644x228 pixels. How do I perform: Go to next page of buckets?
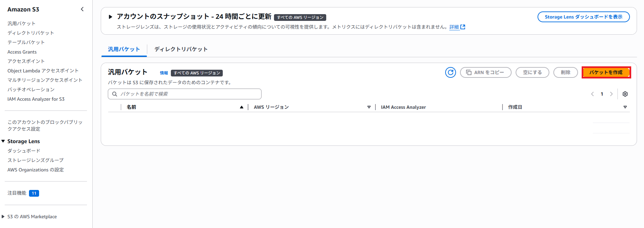click(611, 94)
